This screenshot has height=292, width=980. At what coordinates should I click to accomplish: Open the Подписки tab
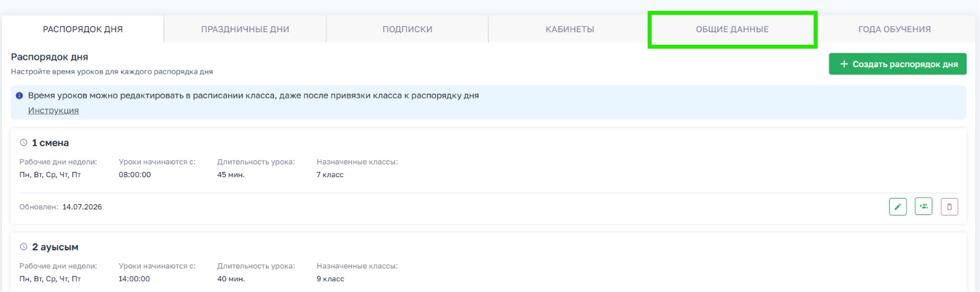point(407,29)
